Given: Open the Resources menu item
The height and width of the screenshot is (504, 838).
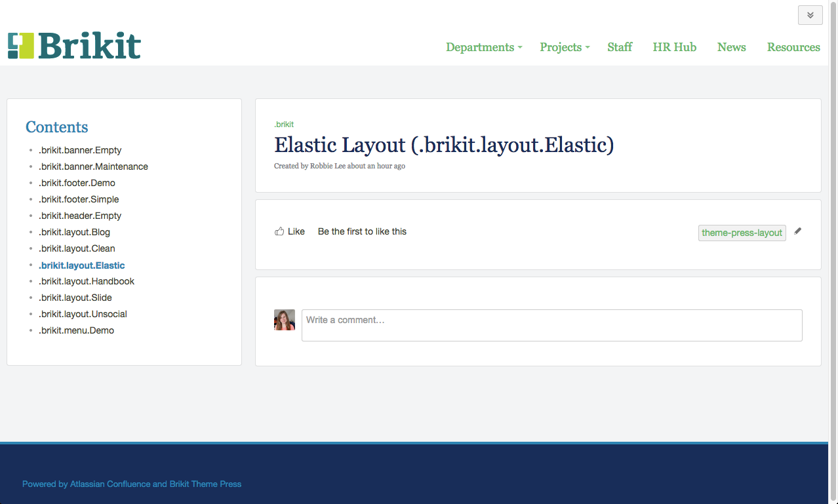Looking at the screenshot, I should (x=793, y=47).
